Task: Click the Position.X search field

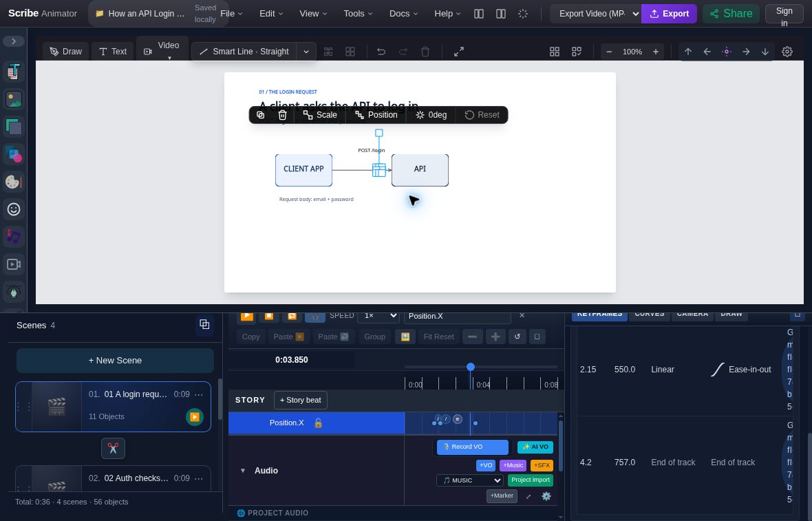Action: pyautogui.click(x=458, y=316)
